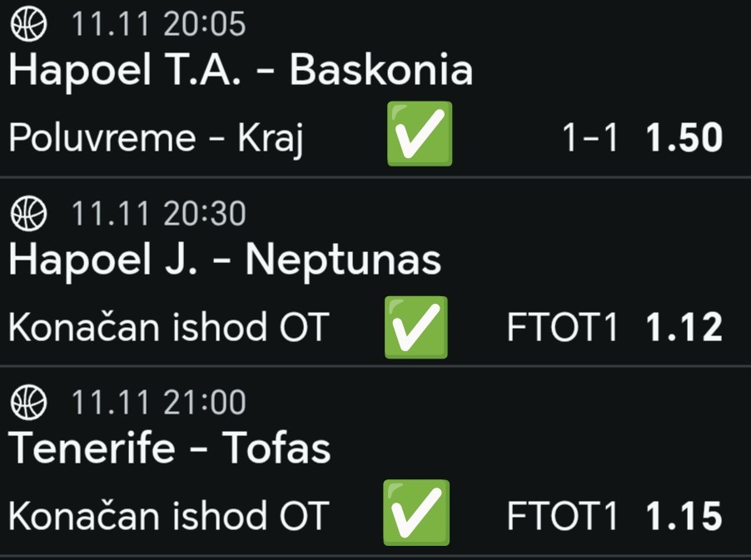
Task: Open the Tenerife - Tofas match
Action: point(170,449)
